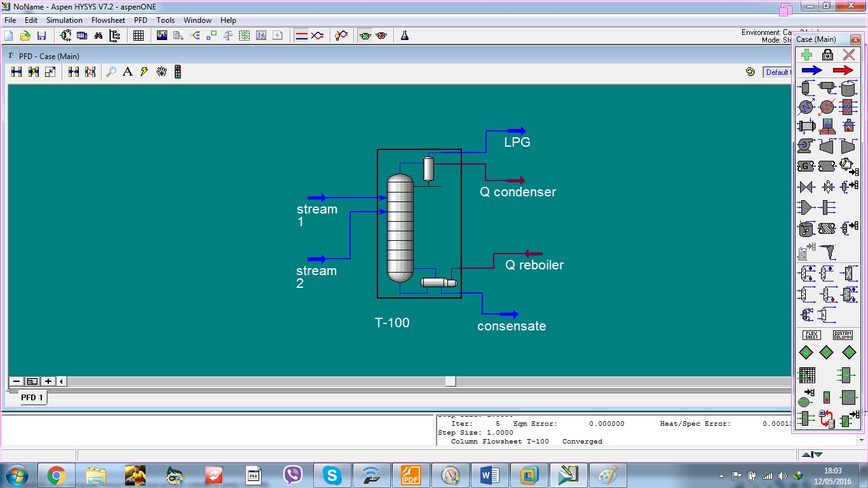
Task: Click the Skype icon on the taskbar
Action: pos(332,474)
